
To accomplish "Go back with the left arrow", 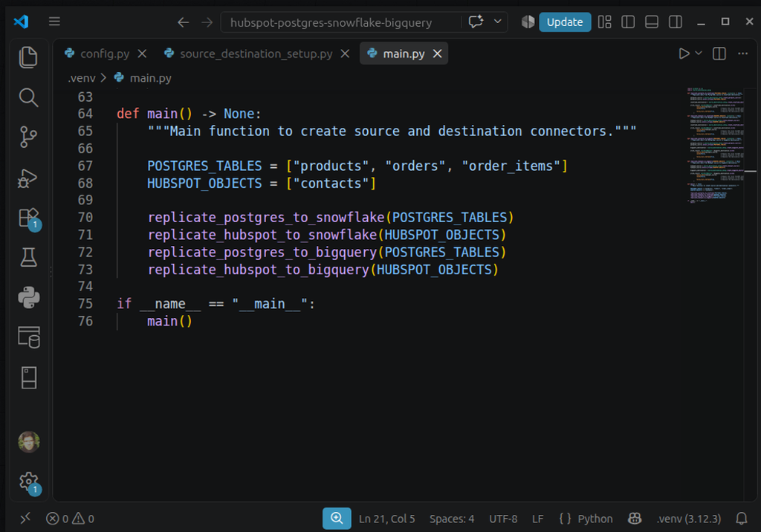I will (x=183, y=22).
